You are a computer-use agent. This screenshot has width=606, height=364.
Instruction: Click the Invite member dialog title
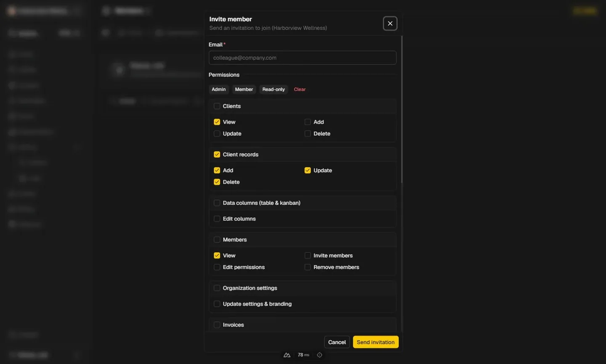pyautogui.click(x=231, y=19)
